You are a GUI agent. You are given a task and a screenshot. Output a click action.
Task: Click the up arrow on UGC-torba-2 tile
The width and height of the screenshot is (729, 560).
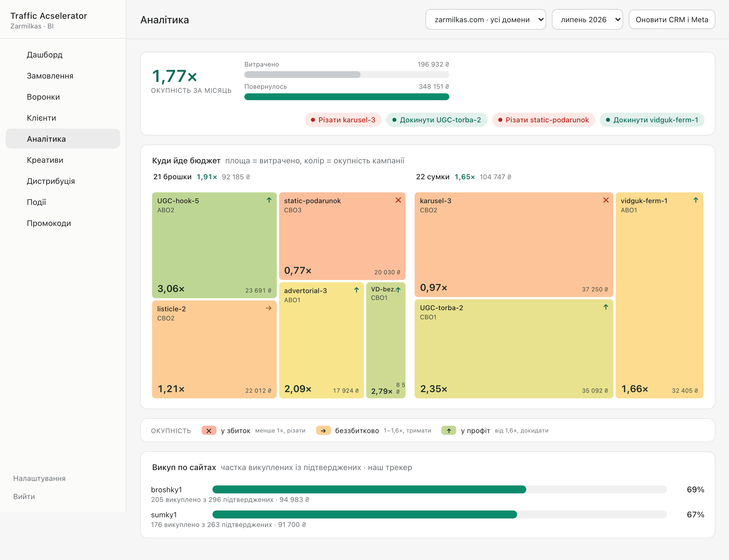(606, 307)
